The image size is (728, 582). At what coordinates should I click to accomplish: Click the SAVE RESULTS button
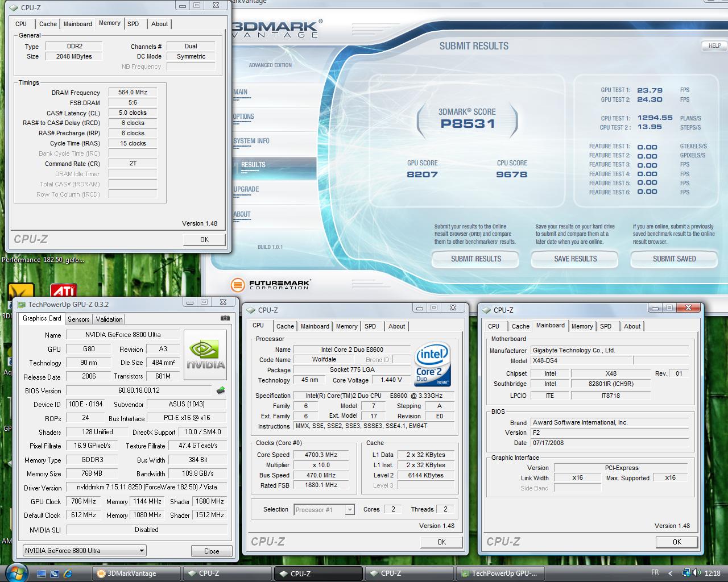pos(575,259)
